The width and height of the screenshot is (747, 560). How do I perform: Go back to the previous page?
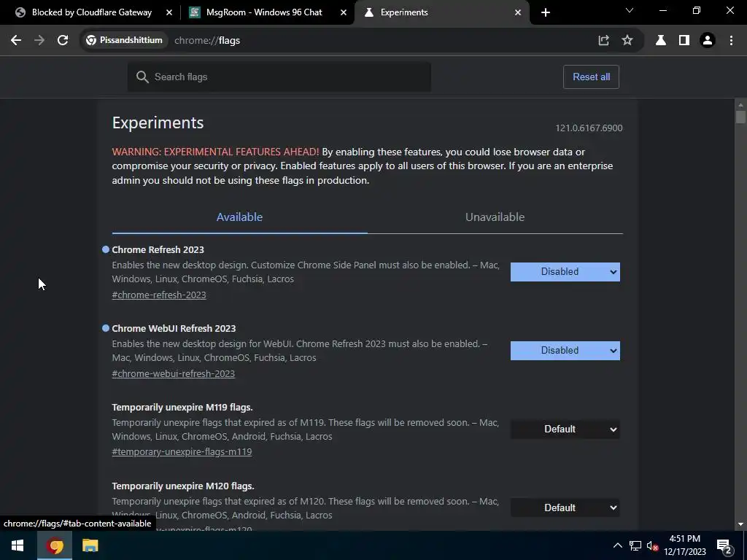(x=16, y=41)
